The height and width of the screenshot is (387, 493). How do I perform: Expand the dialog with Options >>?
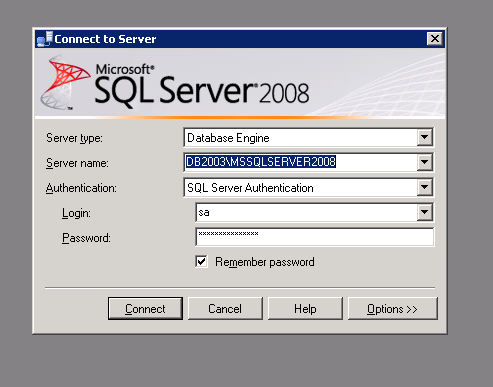392,309
